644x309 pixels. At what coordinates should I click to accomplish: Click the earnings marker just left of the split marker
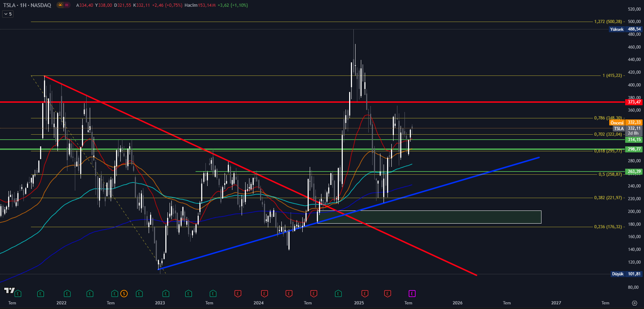point(114,293)
